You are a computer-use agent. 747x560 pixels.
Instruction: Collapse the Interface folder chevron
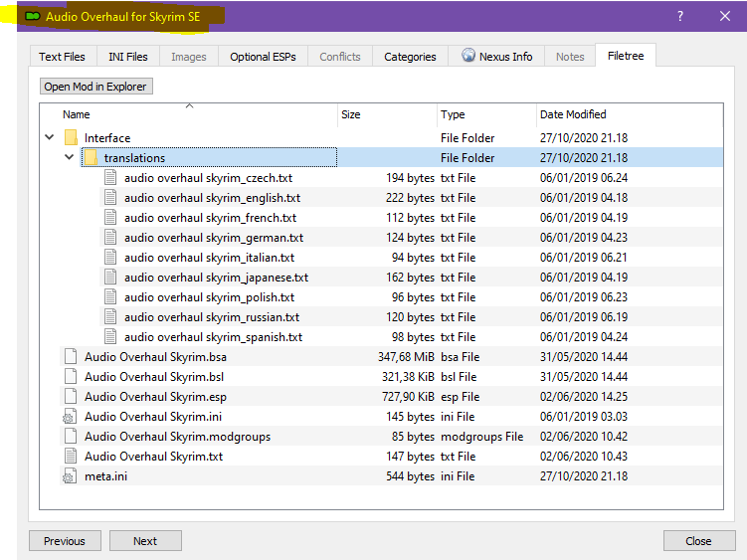(x=50, y=137)
